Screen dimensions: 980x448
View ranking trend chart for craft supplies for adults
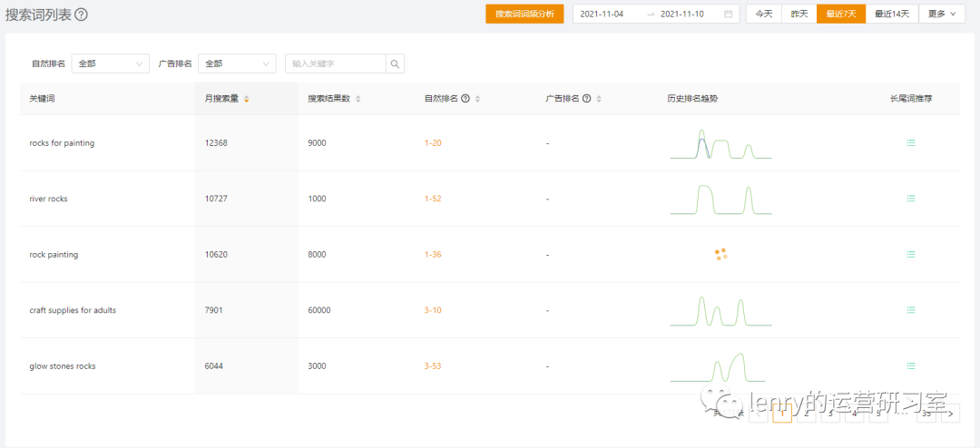pyautogui.click(x=720, y=310)
